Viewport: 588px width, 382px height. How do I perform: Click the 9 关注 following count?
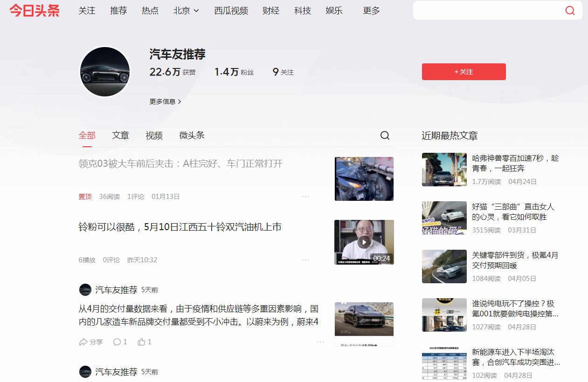(284, 72)
